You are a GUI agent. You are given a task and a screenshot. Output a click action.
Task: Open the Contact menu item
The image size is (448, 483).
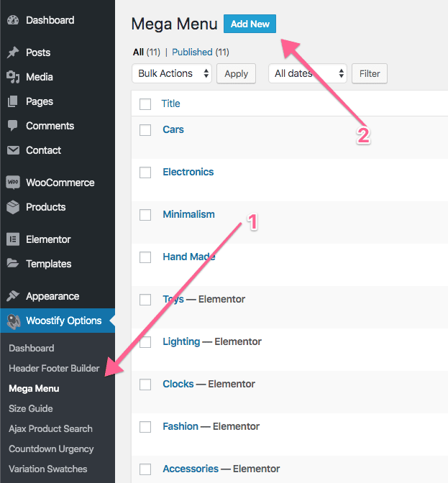coord(43,150)
